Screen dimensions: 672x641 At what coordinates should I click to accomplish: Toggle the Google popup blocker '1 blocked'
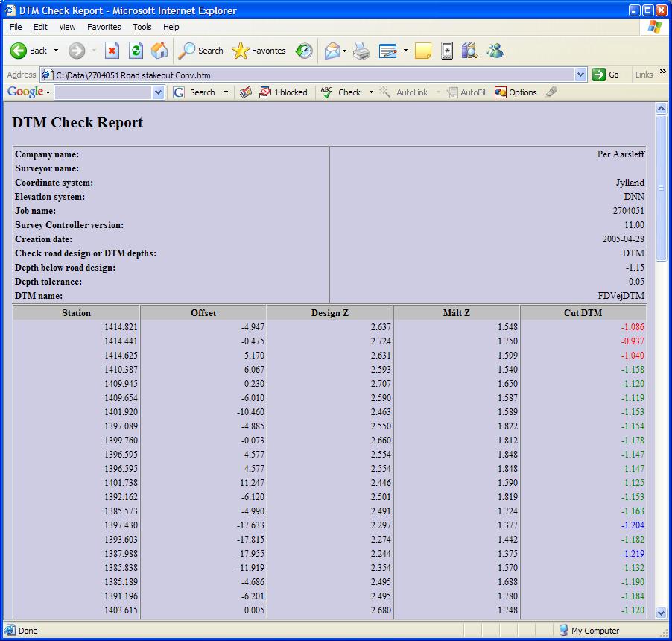click(283, 92)
